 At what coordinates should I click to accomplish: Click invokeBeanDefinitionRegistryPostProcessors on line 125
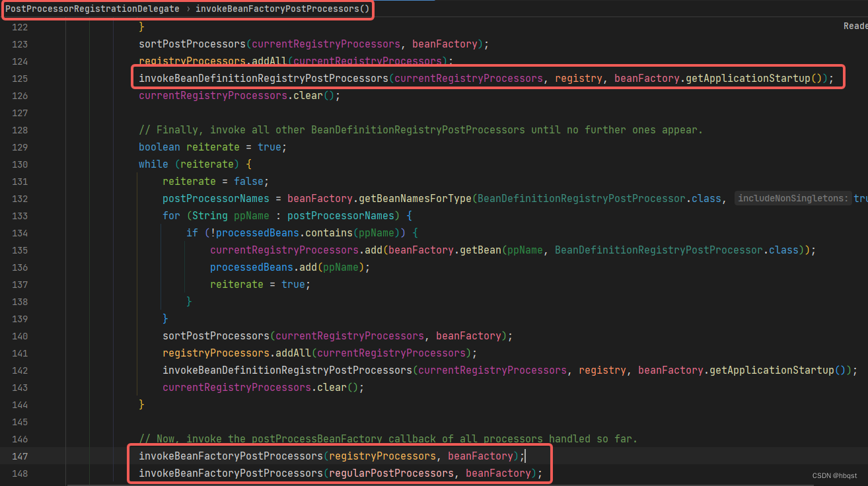264,79
